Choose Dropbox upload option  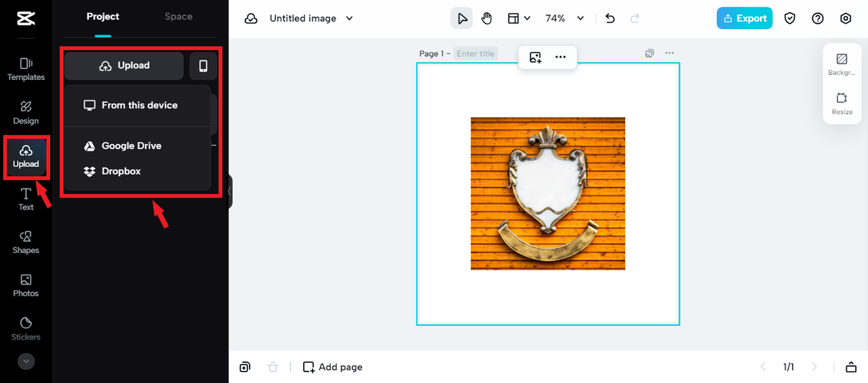point(138,172)
